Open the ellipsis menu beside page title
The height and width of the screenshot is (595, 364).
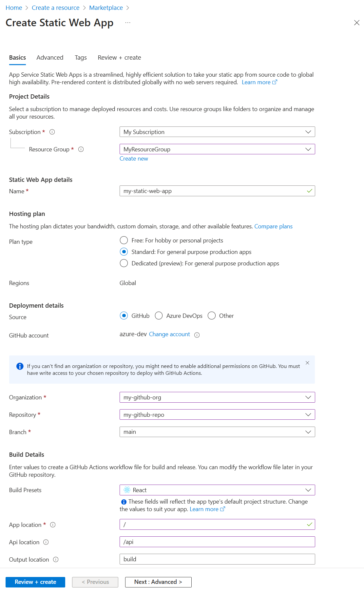coord(128,23)
